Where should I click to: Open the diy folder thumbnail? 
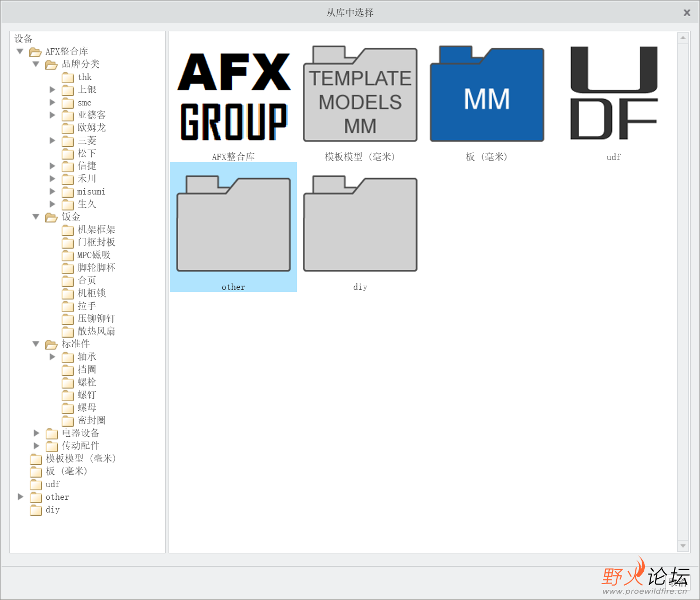(x=360, y=224)
